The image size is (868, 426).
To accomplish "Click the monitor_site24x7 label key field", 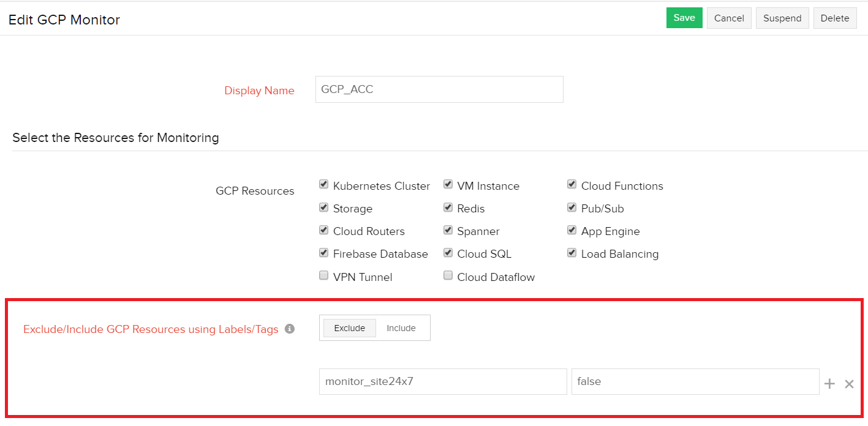I will (x=442, y=381).
